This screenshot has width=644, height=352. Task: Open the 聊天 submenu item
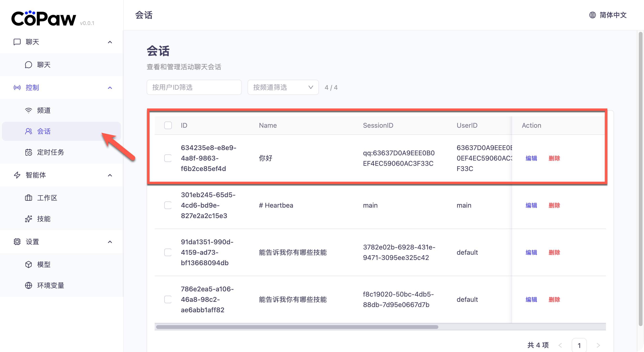point(44,65)
